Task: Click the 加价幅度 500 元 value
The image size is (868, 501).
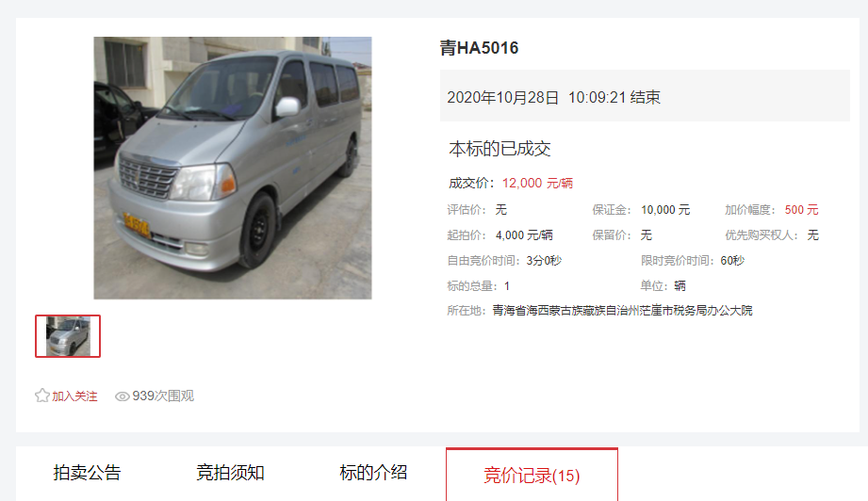Action: tap(802, 210)
